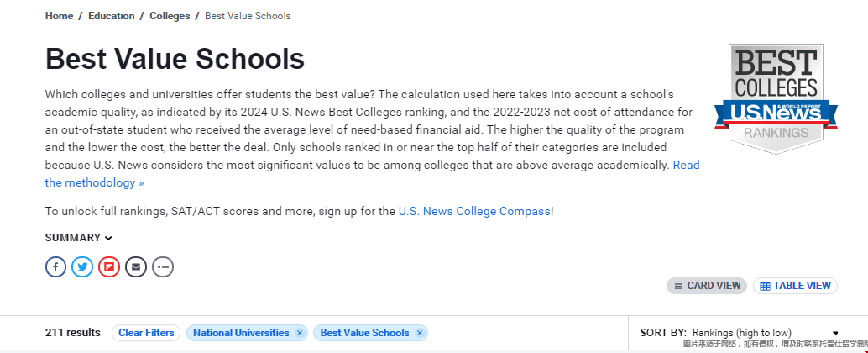Share page via Flipboard icon
The image size is (868, 353).
(109, 267)
